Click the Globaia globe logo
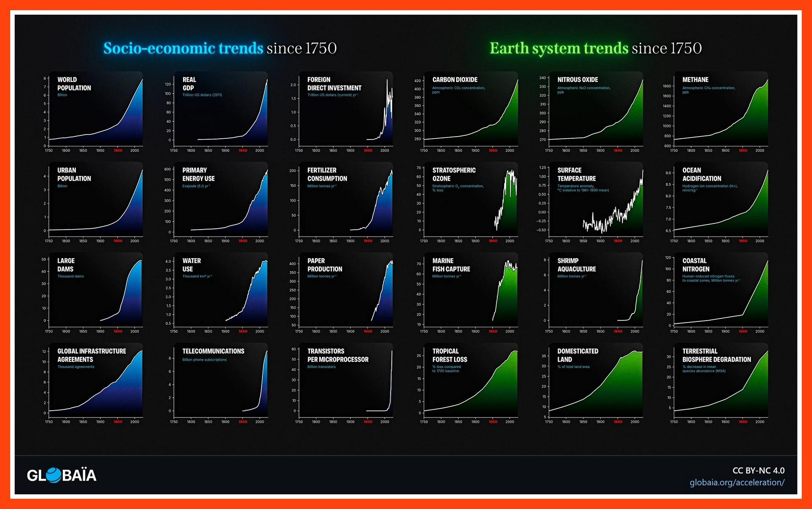812x509 pixels. [x=61, y=475]
